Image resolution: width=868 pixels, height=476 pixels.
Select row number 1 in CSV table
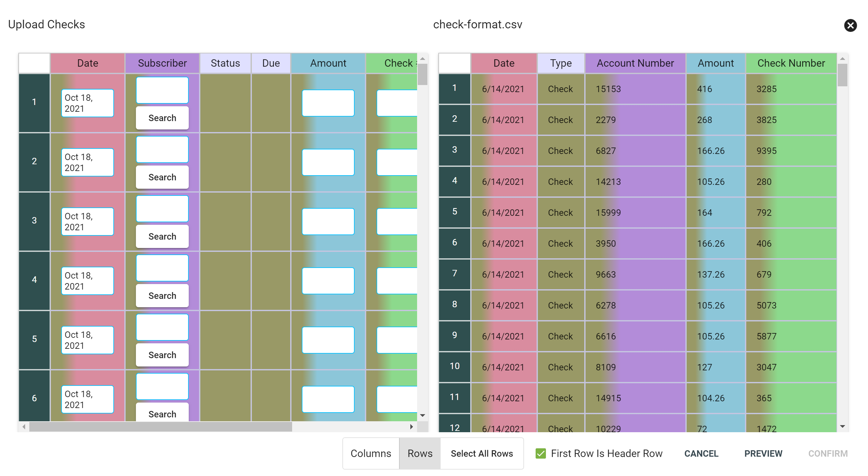(x=454, y=88)
